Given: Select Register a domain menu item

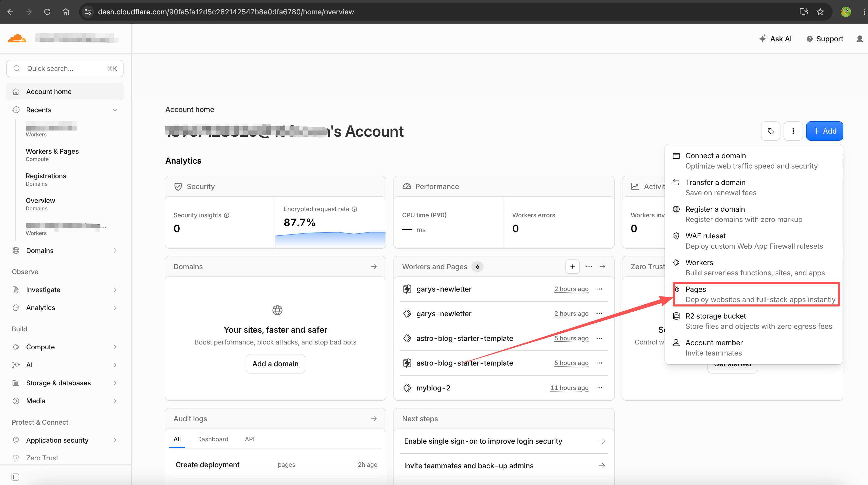Looking at the screenshot, I should click(x=754, y=214).
